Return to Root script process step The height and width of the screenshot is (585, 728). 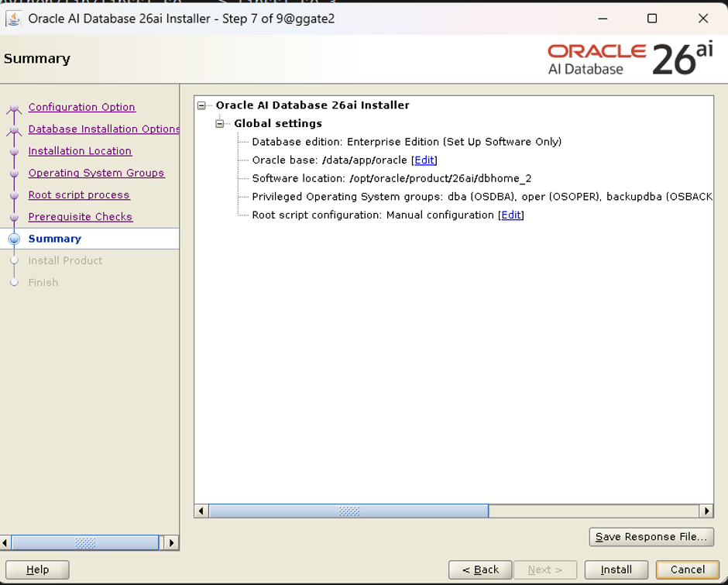[x=79, y=194]
